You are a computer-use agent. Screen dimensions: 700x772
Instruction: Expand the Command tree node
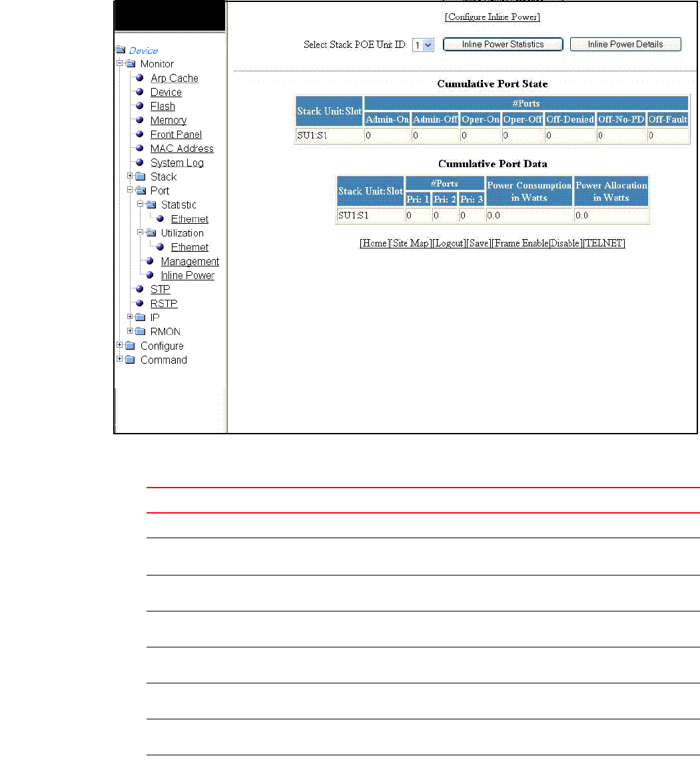[x=120, y=359]
